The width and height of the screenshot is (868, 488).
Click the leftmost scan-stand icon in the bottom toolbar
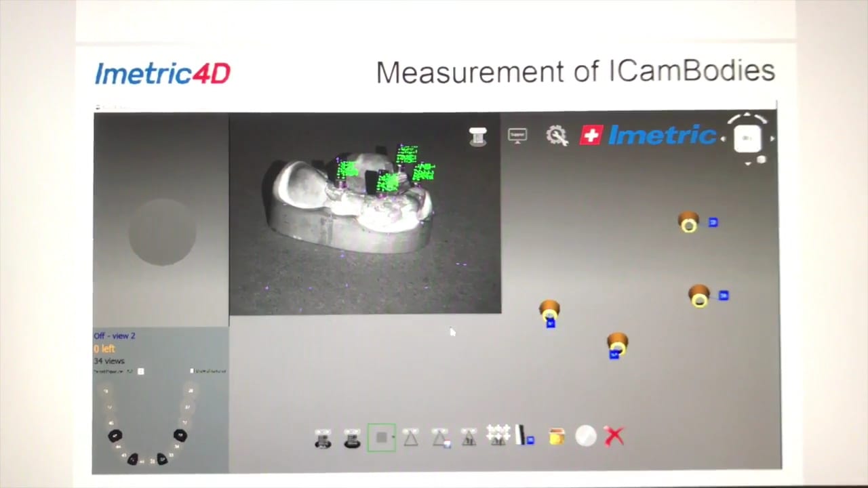coord(323,438)
